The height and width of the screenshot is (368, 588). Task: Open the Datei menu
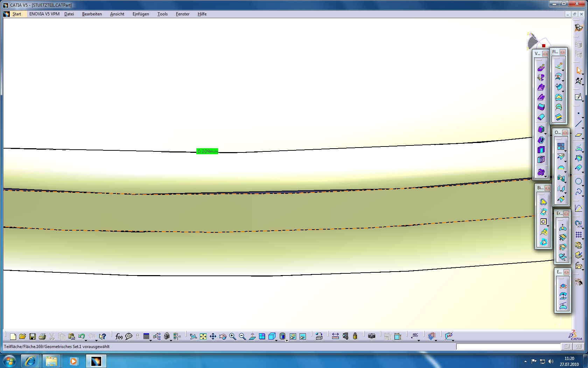[x=69, y=14]
